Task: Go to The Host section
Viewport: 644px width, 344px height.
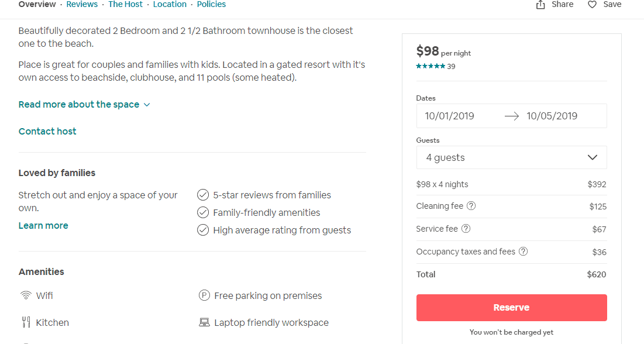Action: coord(125,4)
